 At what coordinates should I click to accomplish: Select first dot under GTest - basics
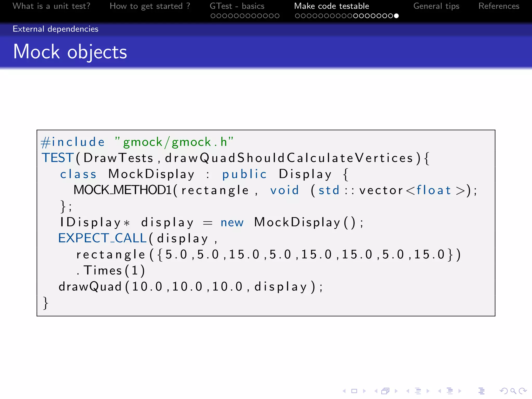tap(213, 16)
